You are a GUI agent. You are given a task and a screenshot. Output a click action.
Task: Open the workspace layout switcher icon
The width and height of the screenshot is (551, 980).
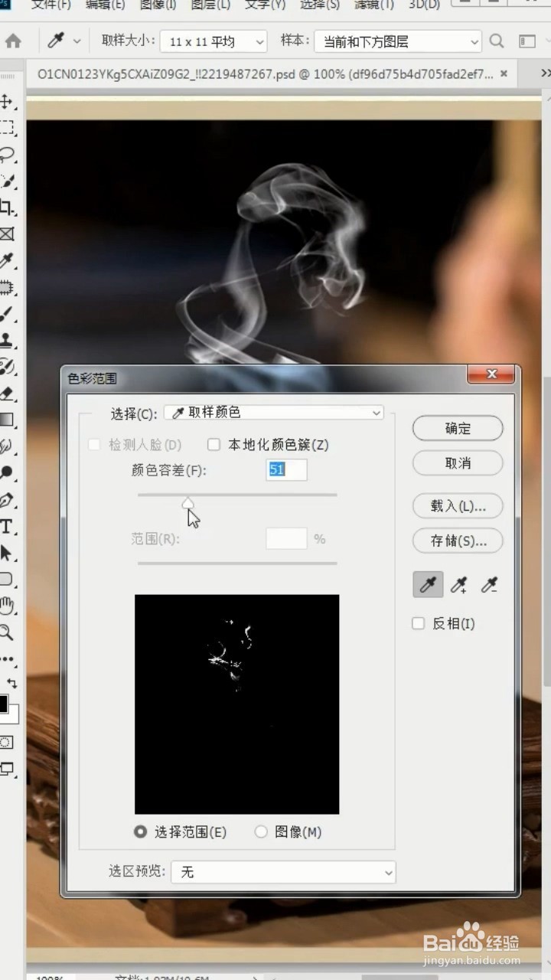click(x=527, y=41)
